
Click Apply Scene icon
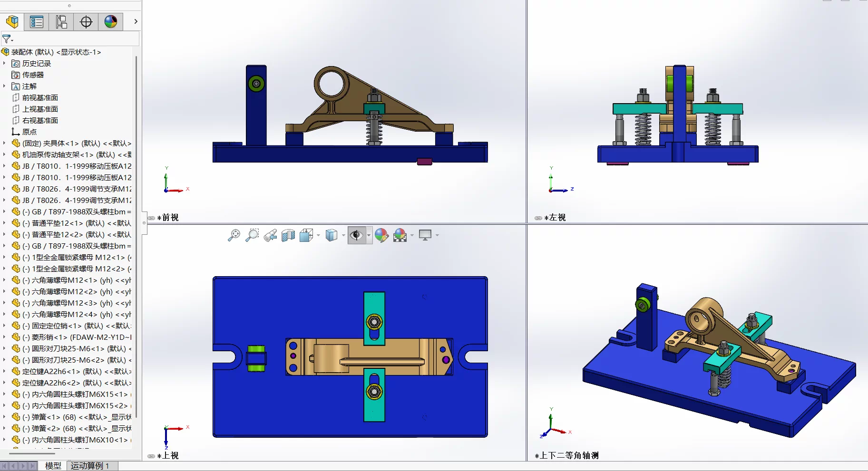[x=400, y=235]
